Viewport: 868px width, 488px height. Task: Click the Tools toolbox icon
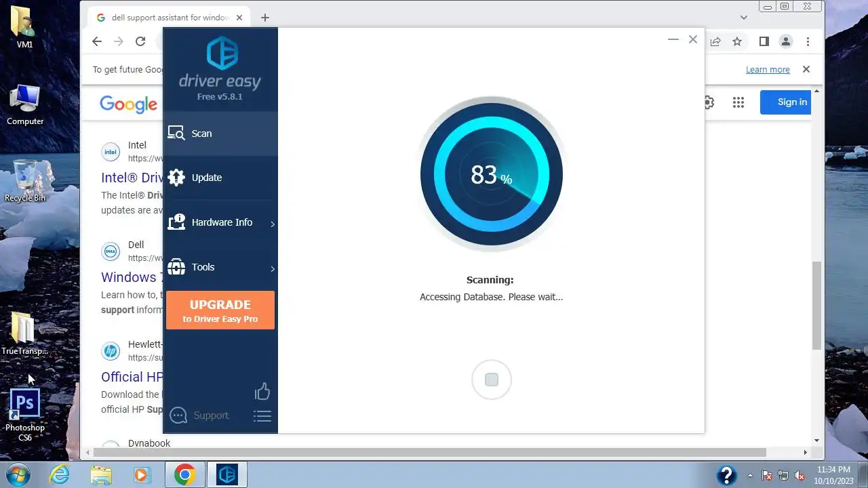pos(176,267)
